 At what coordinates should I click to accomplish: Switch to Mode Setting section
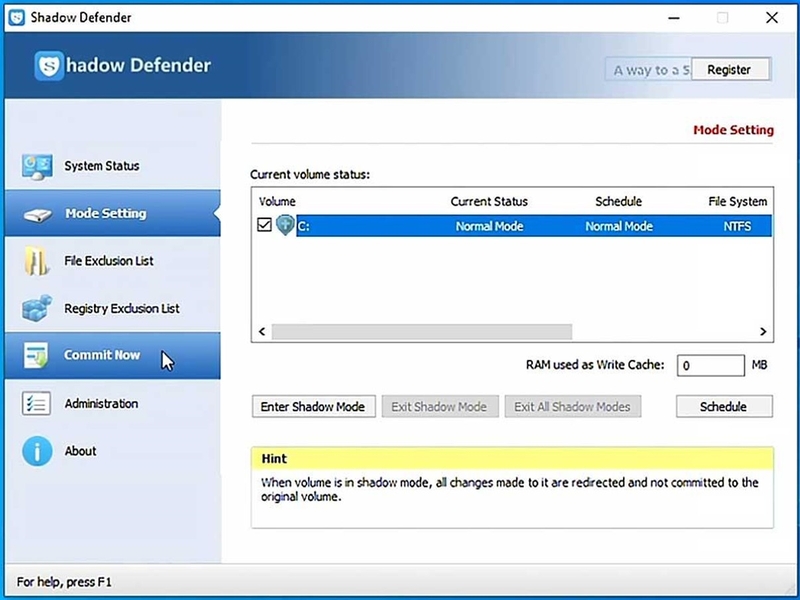click(113, 213)
